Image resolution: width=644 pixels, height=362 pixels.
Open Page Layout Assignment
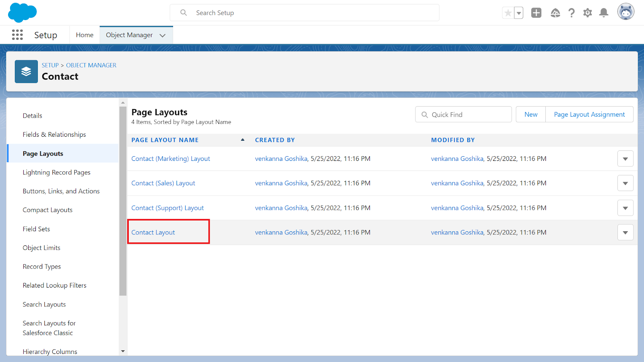(589, 115)
